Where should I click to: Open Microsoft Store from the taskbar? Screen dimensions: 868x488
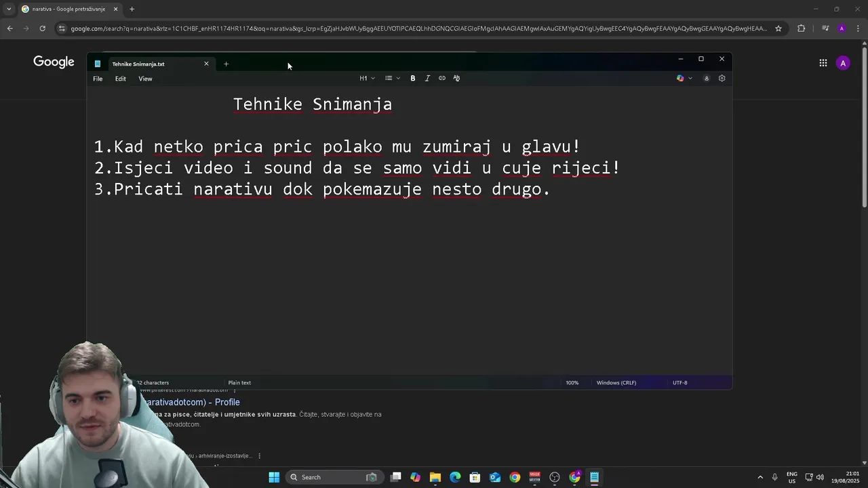pyautogui.click(x=475, y=477)
